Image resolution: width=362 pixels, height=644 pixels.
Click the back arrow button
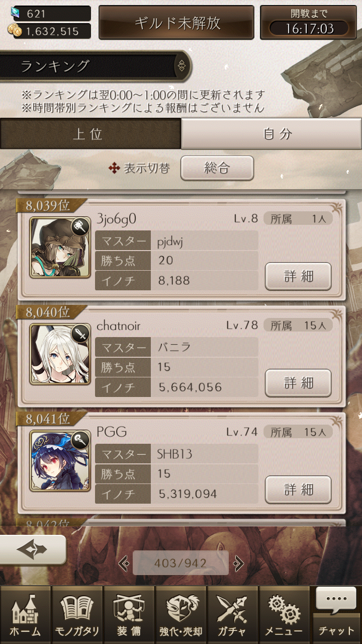tap(33, 549)
